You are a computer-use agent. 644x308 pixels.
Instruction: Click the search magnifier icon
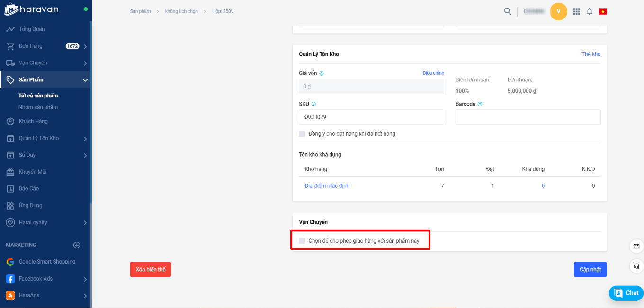point(508,11)
